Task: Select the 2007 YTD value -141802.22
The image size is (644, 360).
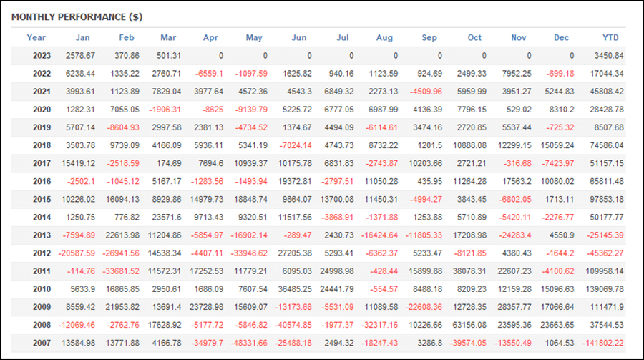Action: coord(603,343)
